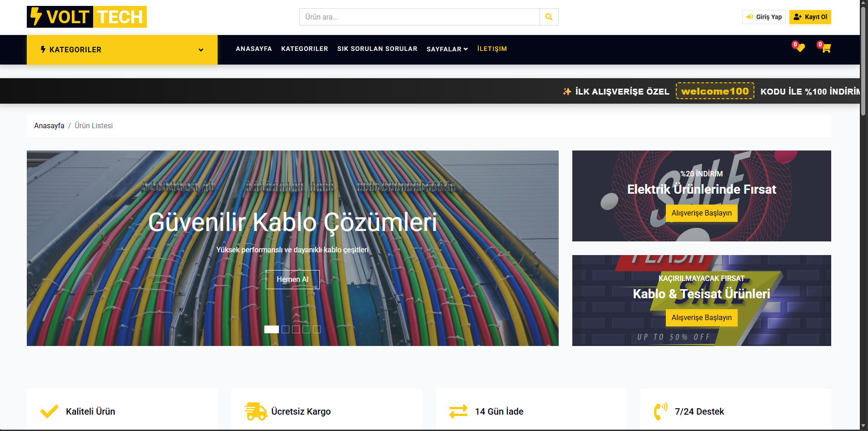868x431 pixels.
Task: Click the Giriş Yap button
Action: tap(764, 17)
